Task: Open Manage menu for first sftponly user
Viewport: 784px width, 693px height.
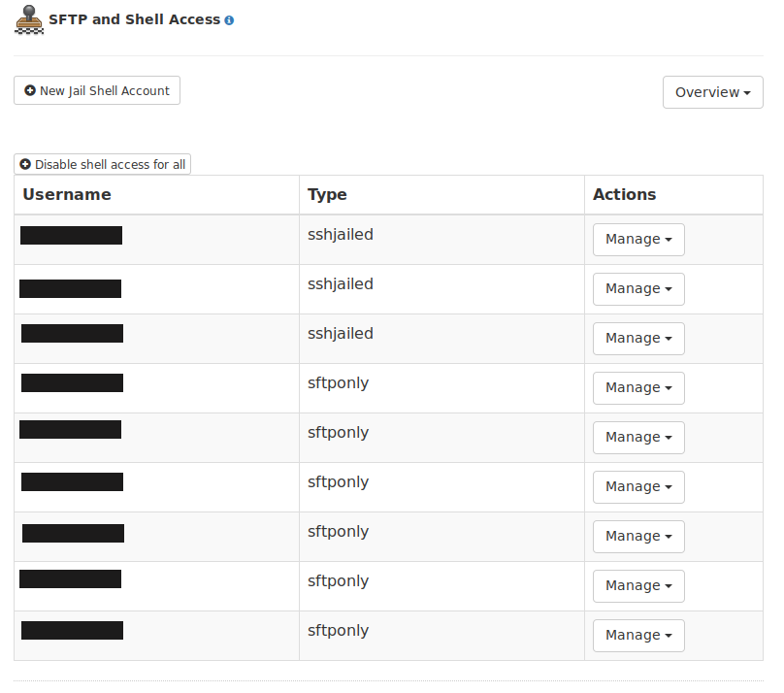Action: point(638,388)
